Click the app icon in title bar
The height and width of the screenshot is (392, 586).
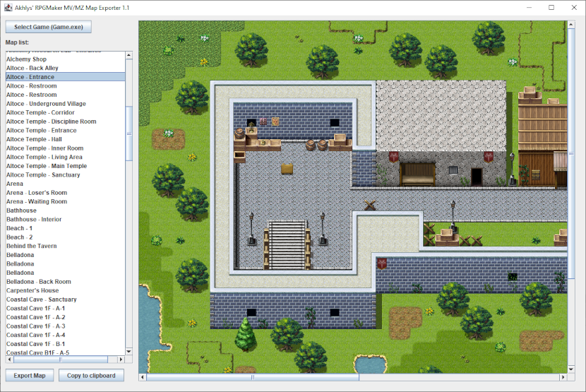pos(8,8)
